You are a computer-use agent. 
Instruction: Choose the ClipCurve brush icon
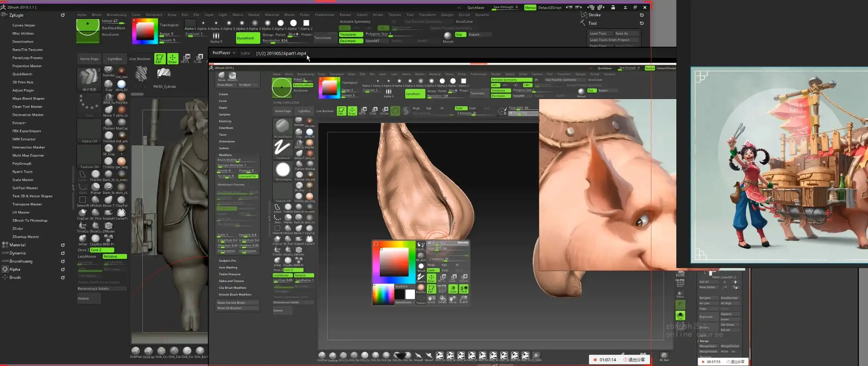pos(83,213)
